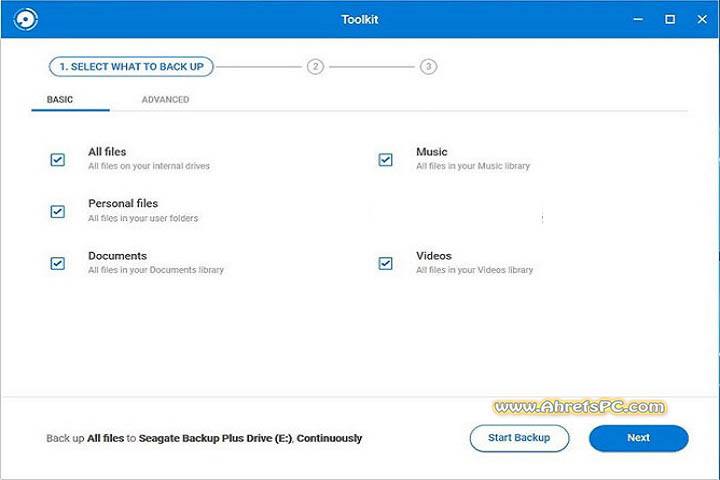
Task: Click 'All files in your user folders' description
Action: pyautogui.click(x=143, y=218)
